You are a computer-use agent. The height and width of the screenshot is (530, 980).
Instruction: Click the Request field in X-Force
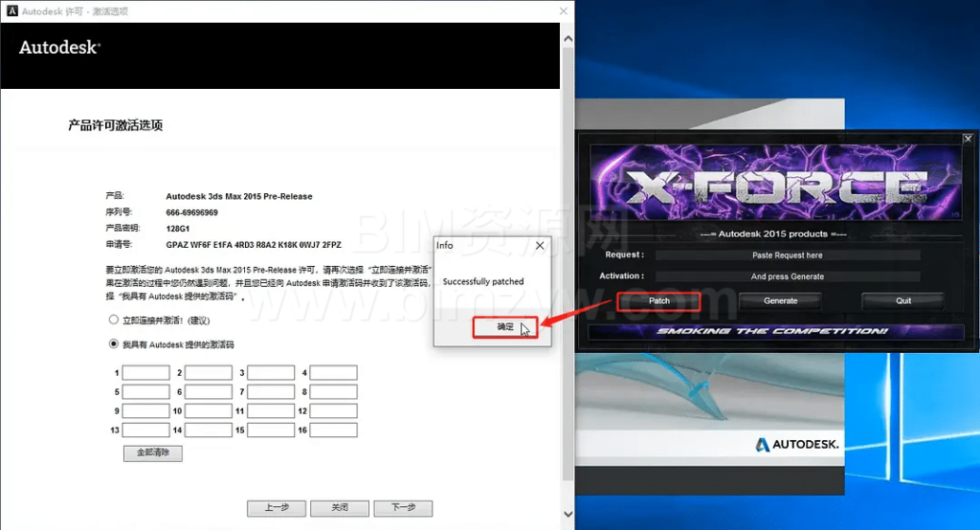pos(788,255)
